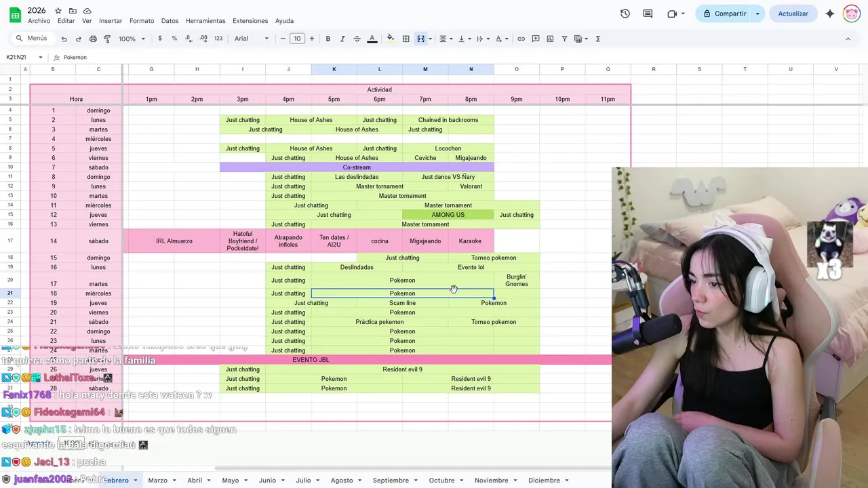The image size is (868, 488).
Task: Open the Datos menu
Action: tap(170, 21)
